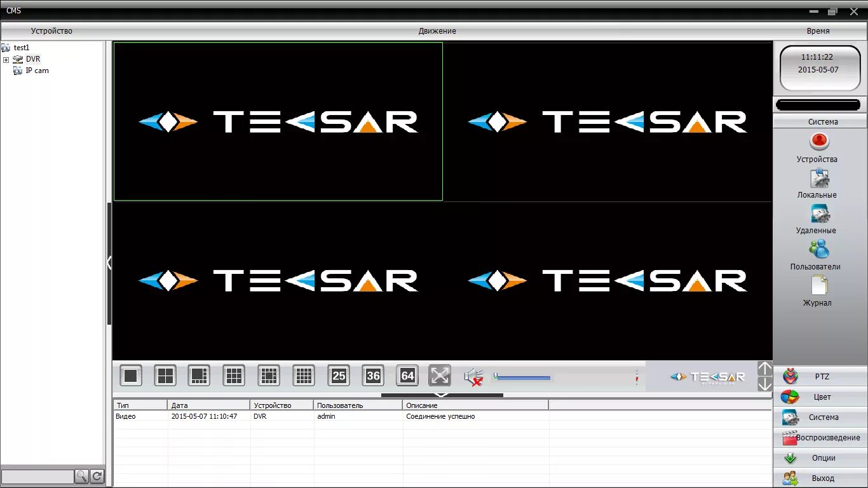Click the Время header tab
The image size is (868, 488).
[818, 31]
